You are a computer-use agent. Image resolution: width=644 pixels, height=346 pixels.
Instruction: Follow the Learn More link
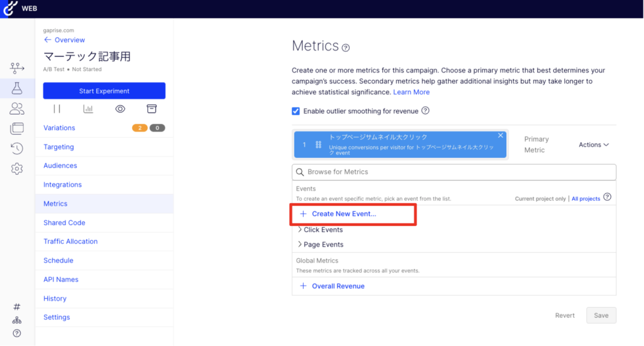click(411, 92)
